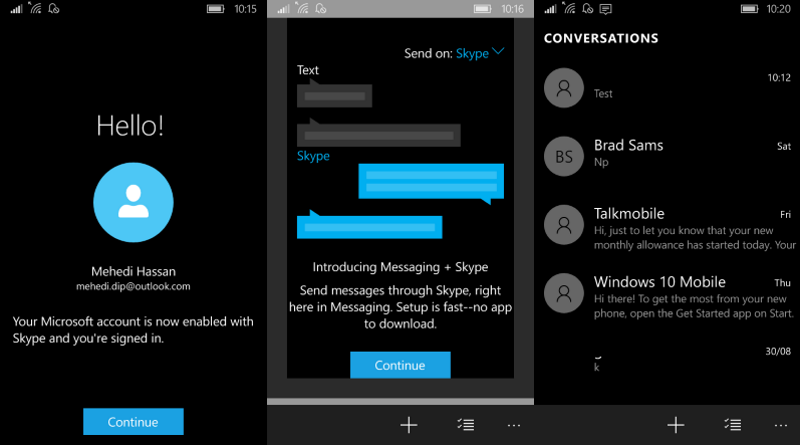Tap select-items list icon in middle screen
Screen dimensions: 800x445
465,425
